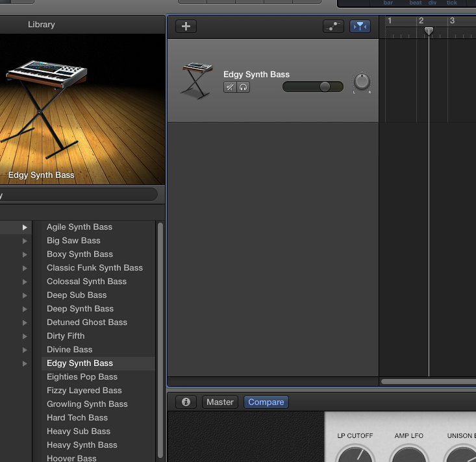Select Hard Tech Bass patch
Viewport: 476px width, 462px height.
tap(77, 418)
